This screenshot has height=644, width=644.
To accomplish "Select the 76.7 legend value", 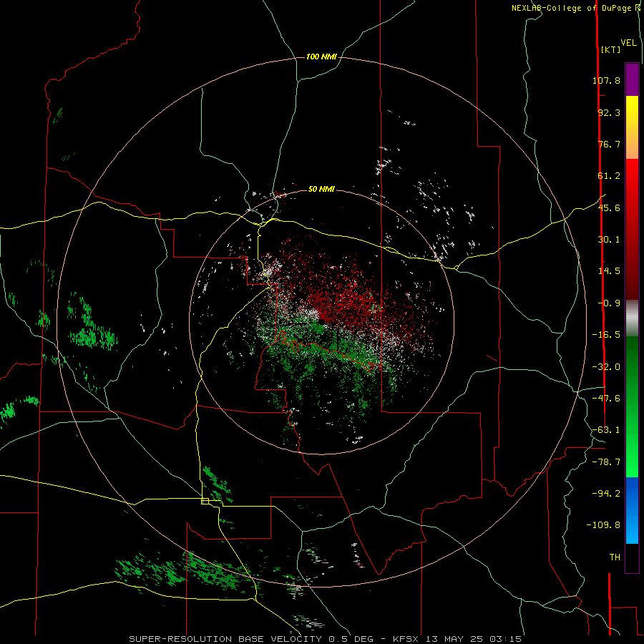I will (x=609, y=144).
